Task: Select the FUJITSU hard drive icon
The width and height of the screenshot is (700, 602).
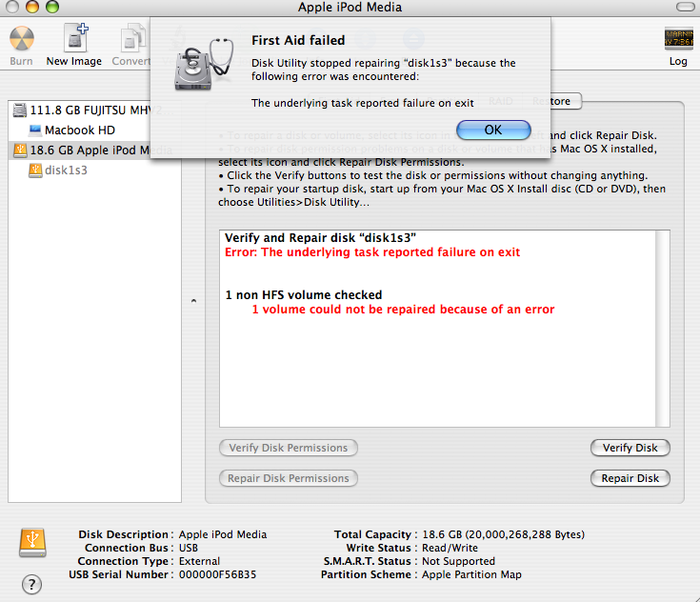Action: (x=20, y=110)
